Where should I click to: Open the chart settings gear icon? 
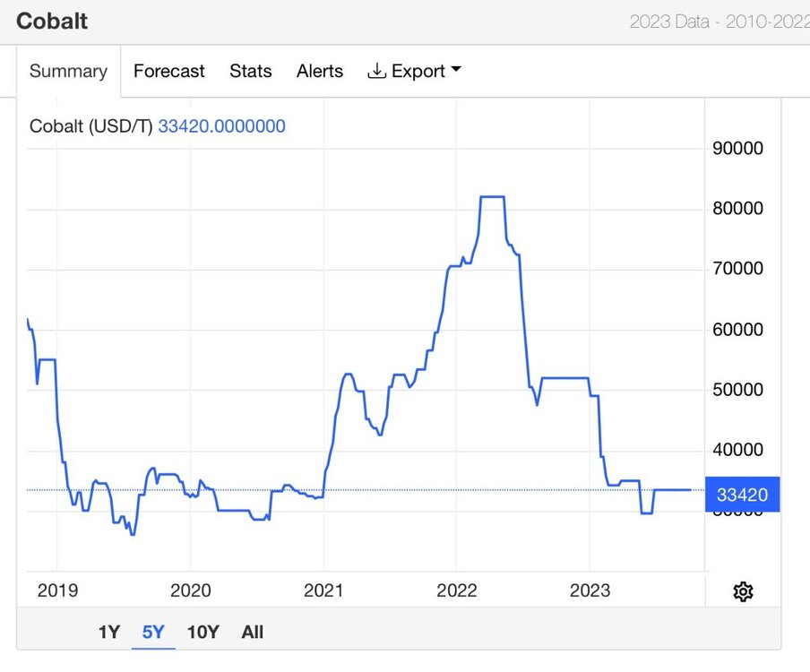[743, 591]
